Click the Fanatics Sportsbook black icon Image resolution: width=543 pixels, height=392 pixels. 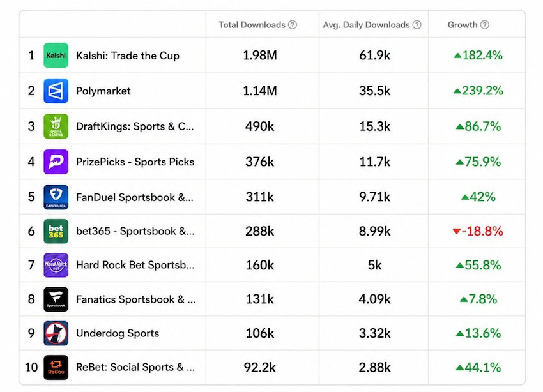56,299
